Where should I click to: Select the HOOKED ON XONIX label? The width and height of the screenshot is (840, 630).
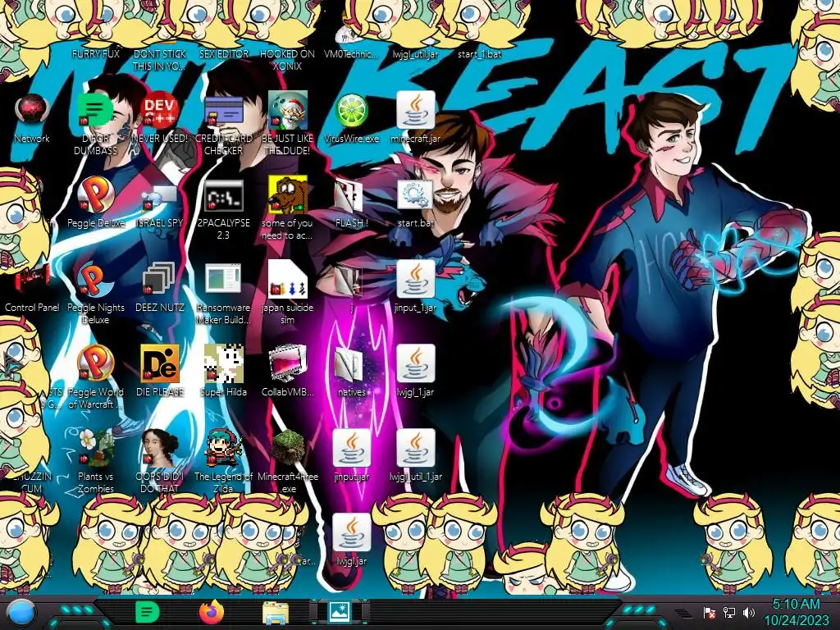pyautogui.click(x=287, y=60)
